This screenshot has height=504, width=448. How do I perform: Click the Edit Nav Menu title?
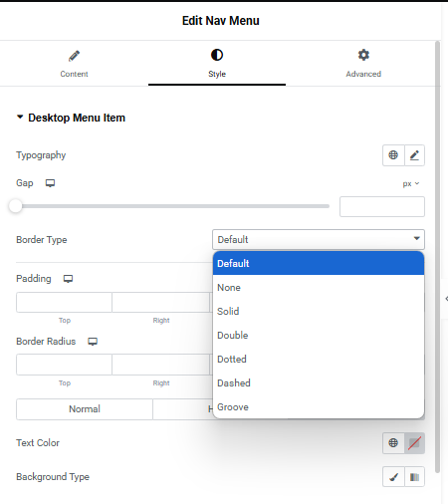(x=221, y=21)
